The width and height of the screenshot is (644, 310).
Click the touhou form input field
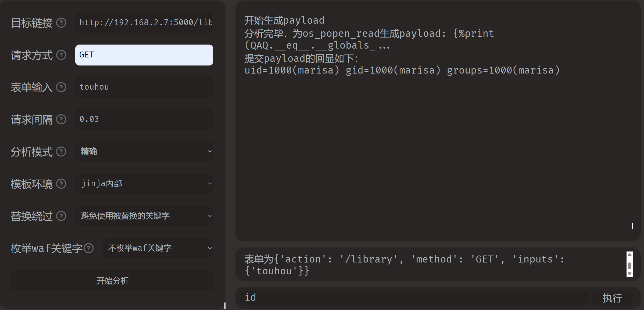click(x=144, y=87)
